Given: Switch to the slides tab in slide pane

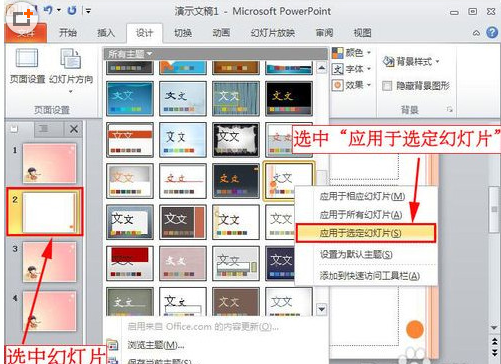Looking at the screenshot, I should pyautogui.click(x=14, y=129).
